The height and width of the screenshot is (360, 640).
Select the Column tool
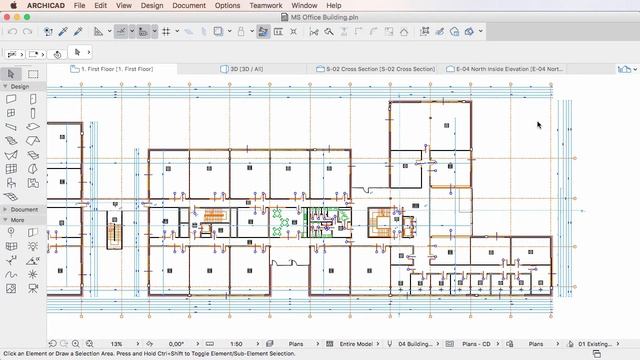(x=33, y=113)
